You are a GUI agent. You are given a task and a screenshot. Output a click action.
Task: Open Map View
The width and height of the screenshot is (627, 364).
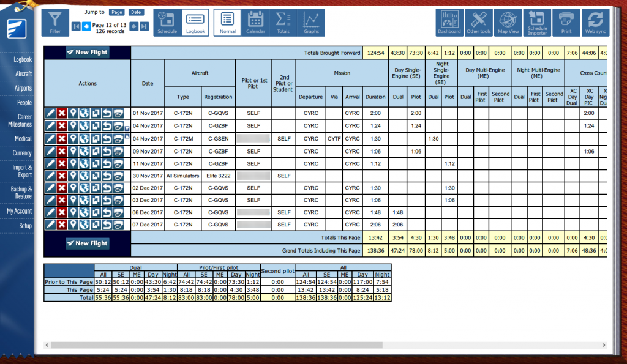[x=508, y=23]
